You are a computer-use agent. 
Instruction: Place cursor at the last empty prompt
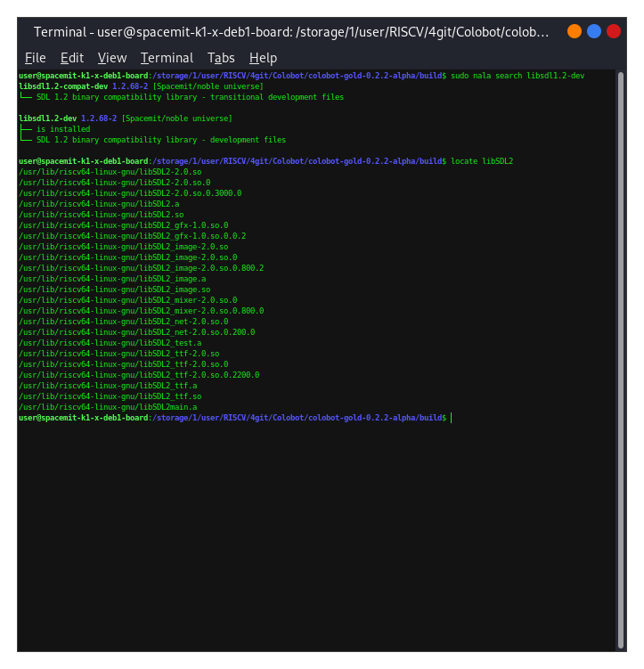tap(452, 418)
